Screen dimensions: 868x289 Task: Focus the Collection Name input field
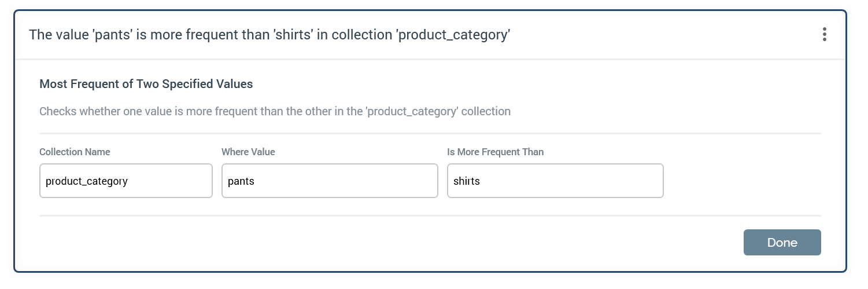click(x=126, y=181)
